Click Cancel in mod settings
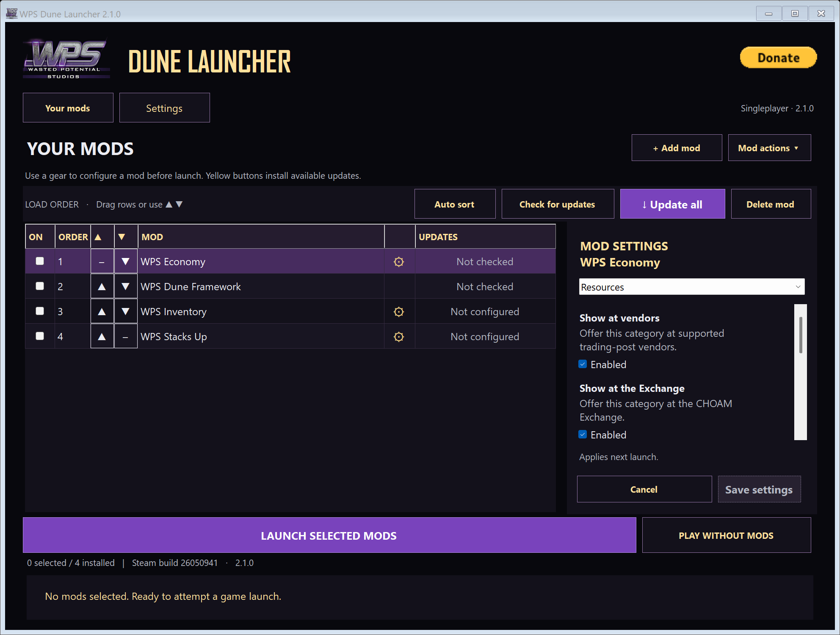 pos(644,489)
